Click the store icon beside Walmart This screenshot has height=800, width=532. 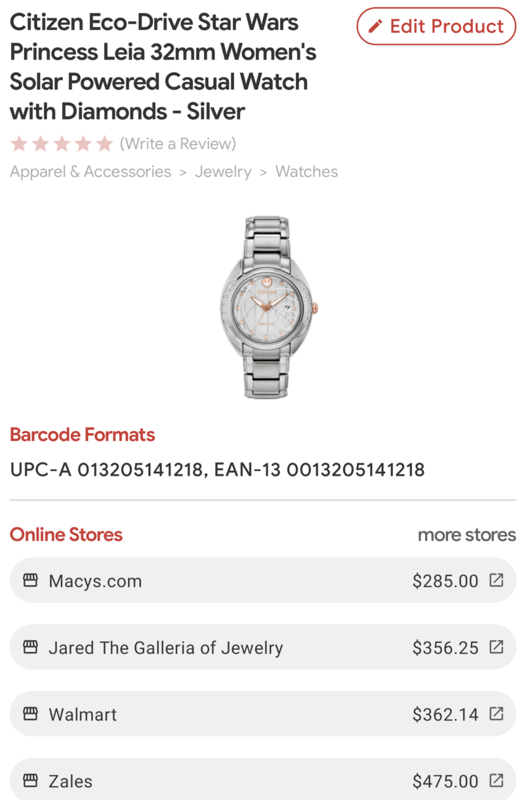pyautogui.click(x=31, y=714)
